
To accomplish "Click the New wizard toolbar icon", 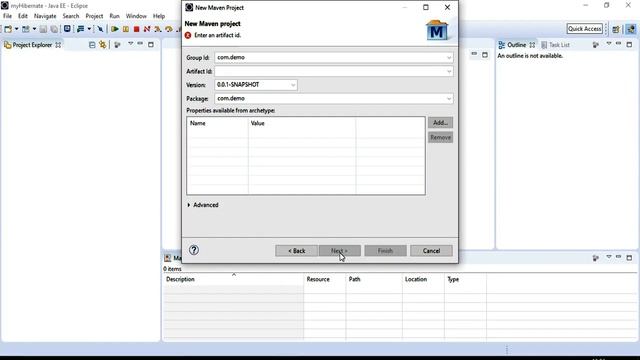I will point(8,29).
